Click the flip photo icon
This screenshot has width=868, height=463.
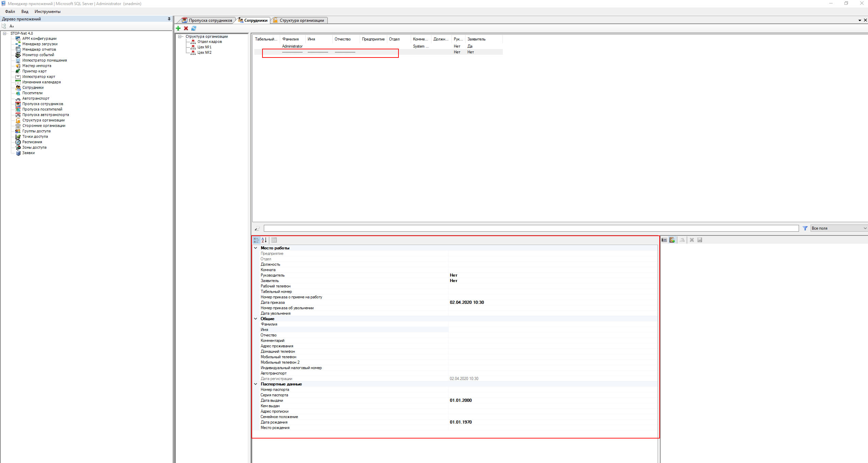[682, 240]
